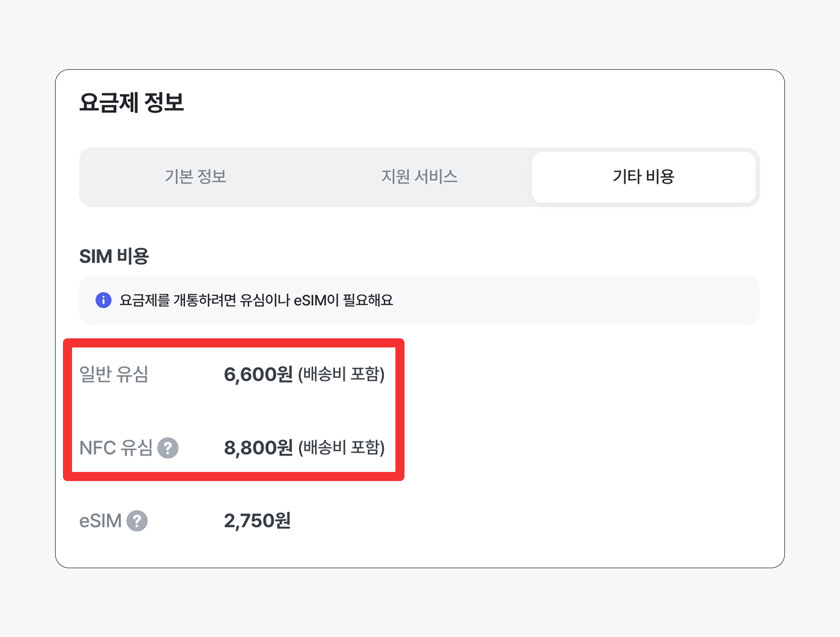
Task: Click 배송비 포함 note beside 6,600원
Action: [341, 374]
